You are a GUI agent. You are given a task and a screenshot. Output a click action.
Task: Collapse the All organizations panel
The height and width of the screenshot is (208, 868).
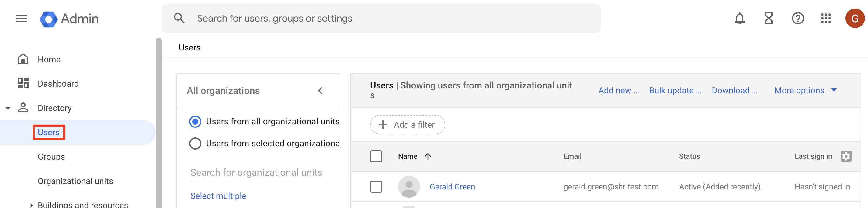click(x=320, y=91)
